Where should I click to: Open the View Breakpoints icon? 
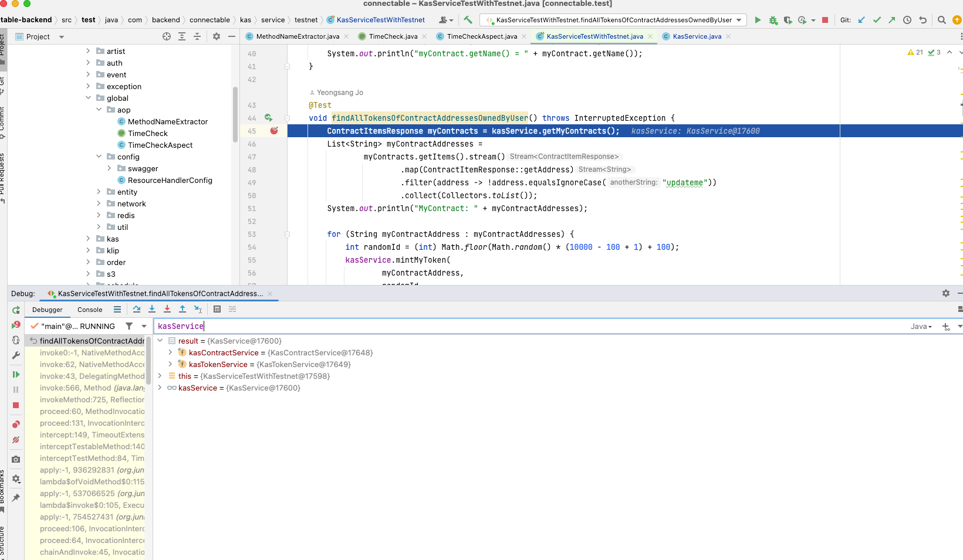[x=16, y=424]
